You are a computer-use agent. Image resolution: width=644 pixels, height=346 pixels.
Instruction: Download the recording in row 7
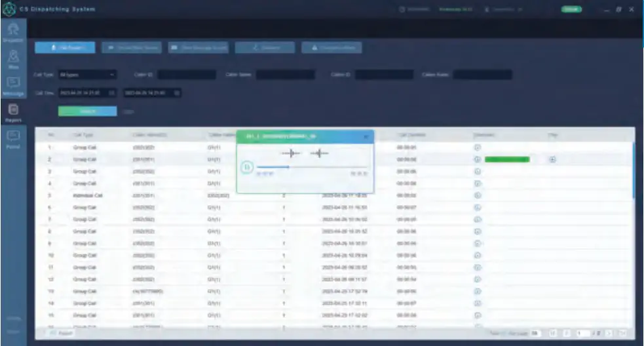tap(477, 220)
